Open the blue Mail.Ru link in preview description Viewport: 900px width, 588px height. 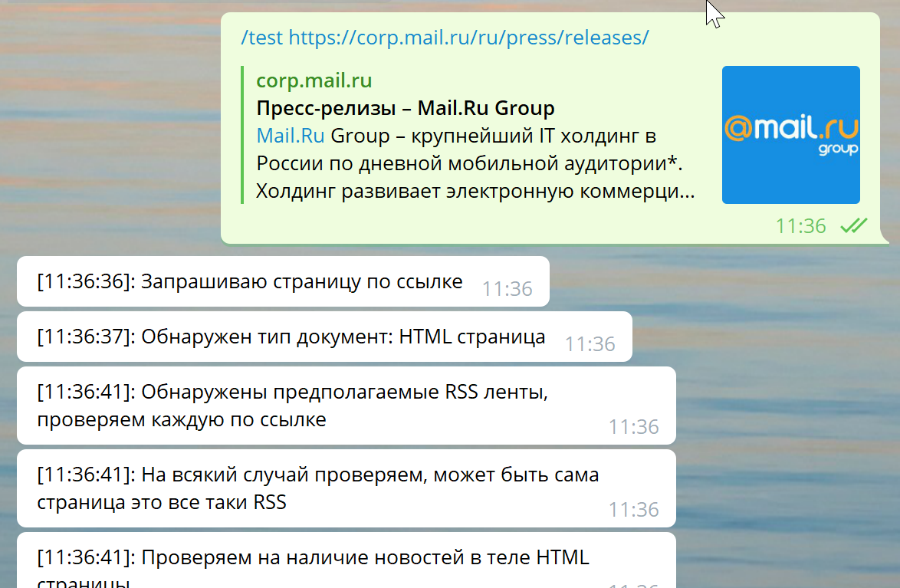coord(291,136)
